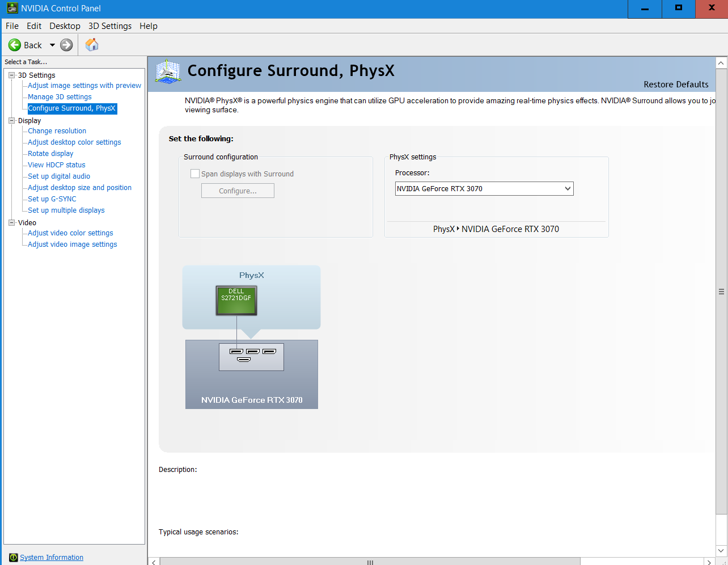The width and height of the screenshot is (728, 565).
Task: Click the green Back arrow icon
Action: (x=15, y=45)
